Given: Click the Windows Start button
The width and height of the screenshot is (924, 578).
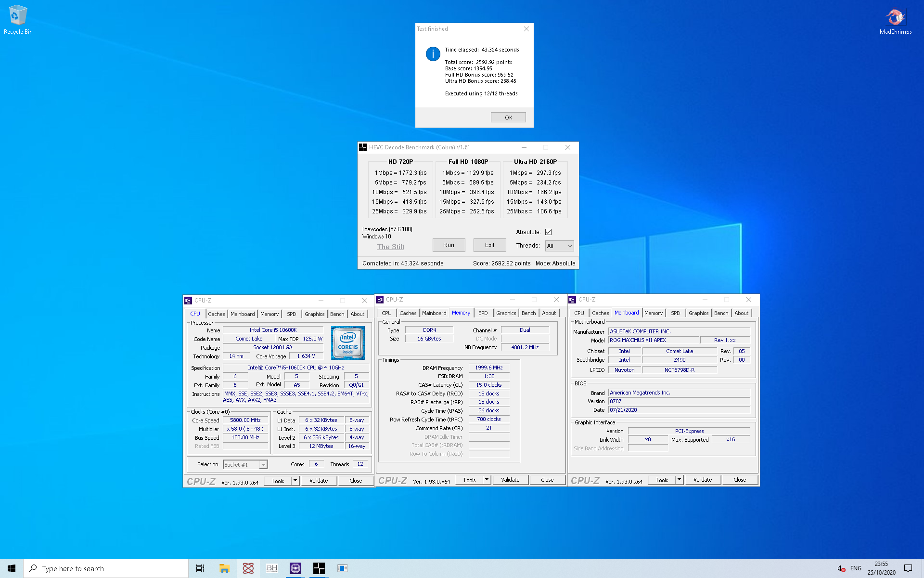Looking at the screenshot, I should pyautogui.click(x=12, y=568).
